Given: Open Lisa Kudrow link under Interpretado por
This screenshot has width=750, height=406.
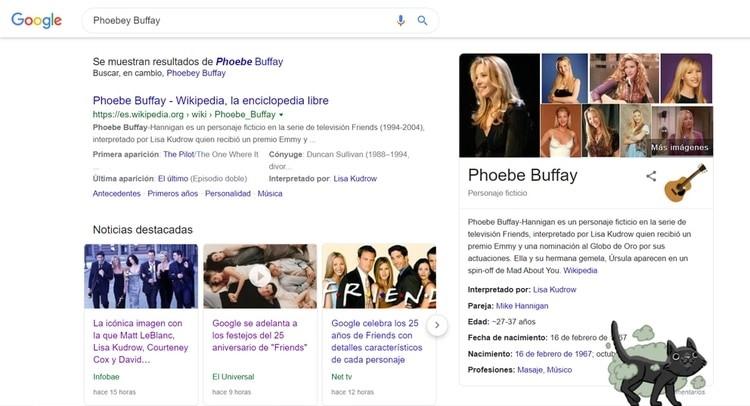Looking at the screenshot, I should tap(554, 290).
